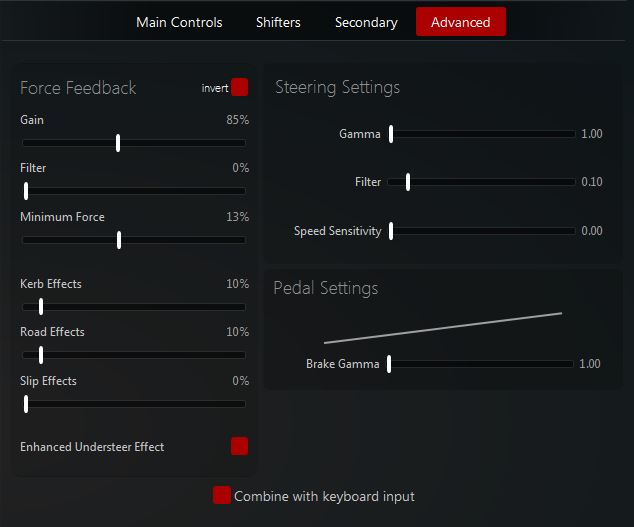Image resolution: width=634 pixels, height=527 pixels.
Task: Click the Minimum Force slider handle
Action: 119,240
